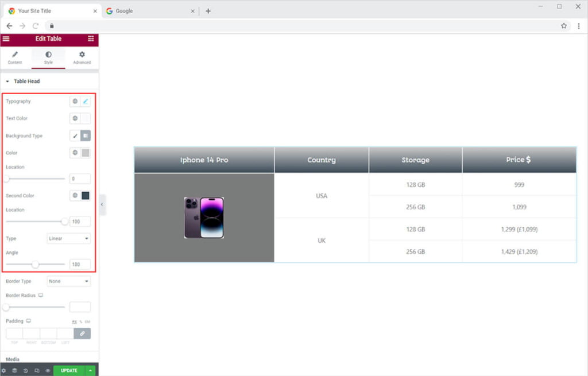The width and height of the screenshot is (588, 376).
Task: Open Responsive Mode in bottom bar
Action: (x=37, y=371)
